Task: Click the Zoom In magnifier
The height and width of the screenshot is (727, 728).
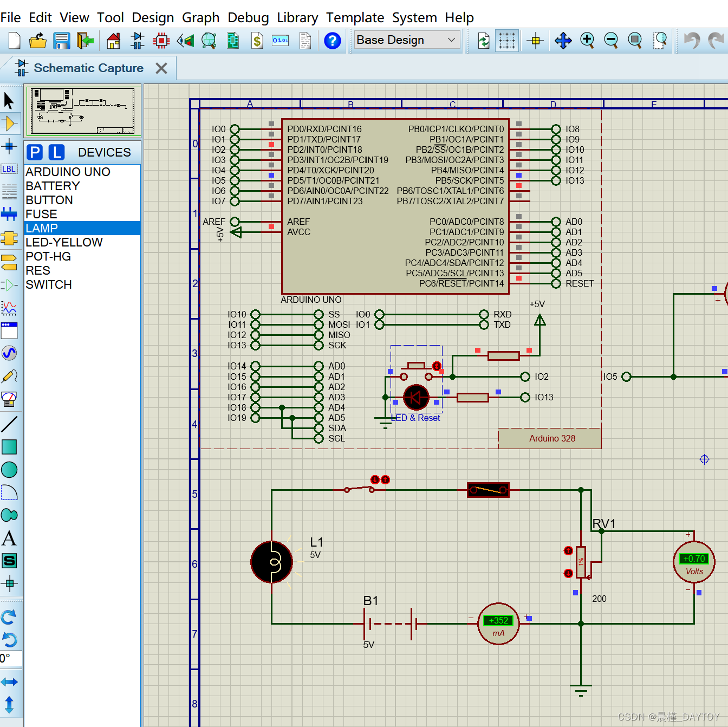Action: pyautogui.click(x=587, y=41)
